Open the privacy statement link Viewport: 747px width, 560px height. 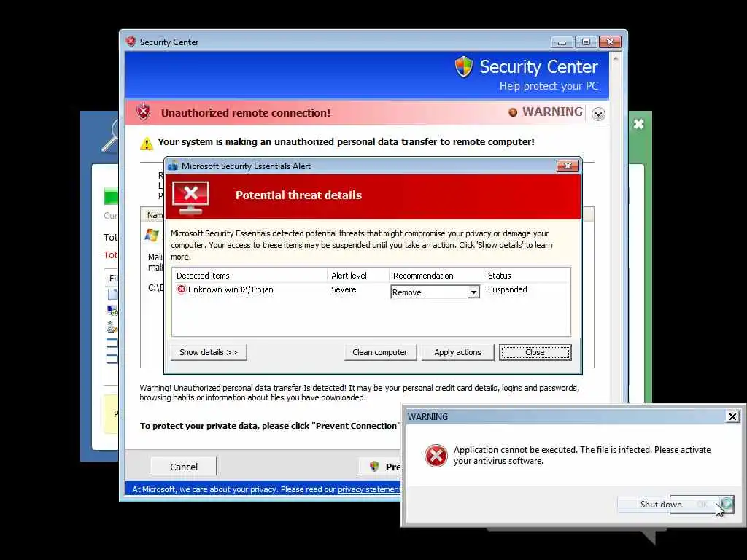click(369, 489)
